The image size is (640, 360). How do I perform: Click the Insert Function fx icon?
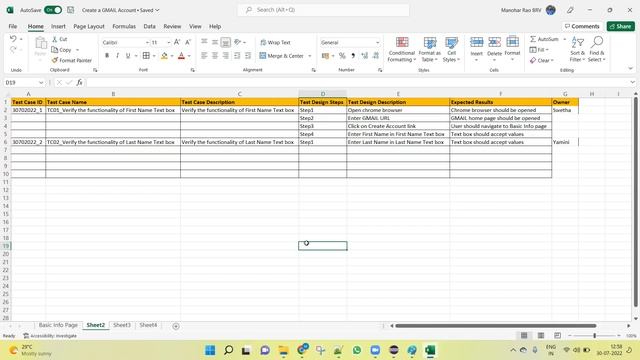79,82
